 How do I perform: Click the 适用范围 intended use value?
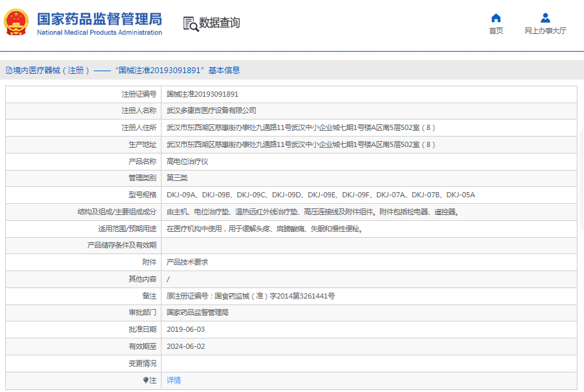[x=264, y=229]
